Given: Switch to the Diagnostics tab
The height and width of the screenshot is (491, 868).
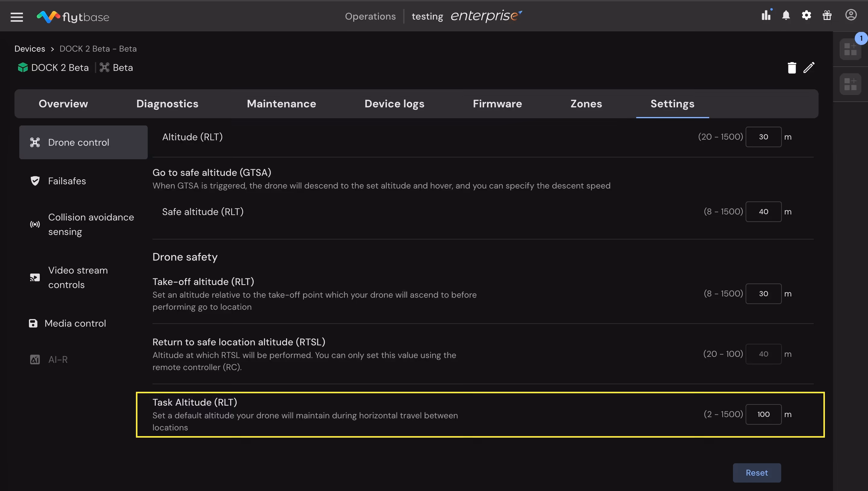Looking at the screenshot, I should [x=167, y=103].
